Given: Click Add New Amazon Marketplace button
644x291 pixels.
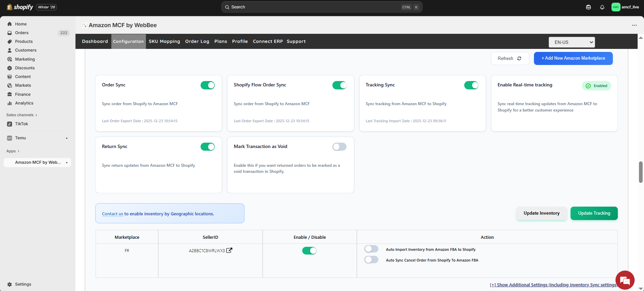Looking at the screenshot, I should click(x=573, y=58).
